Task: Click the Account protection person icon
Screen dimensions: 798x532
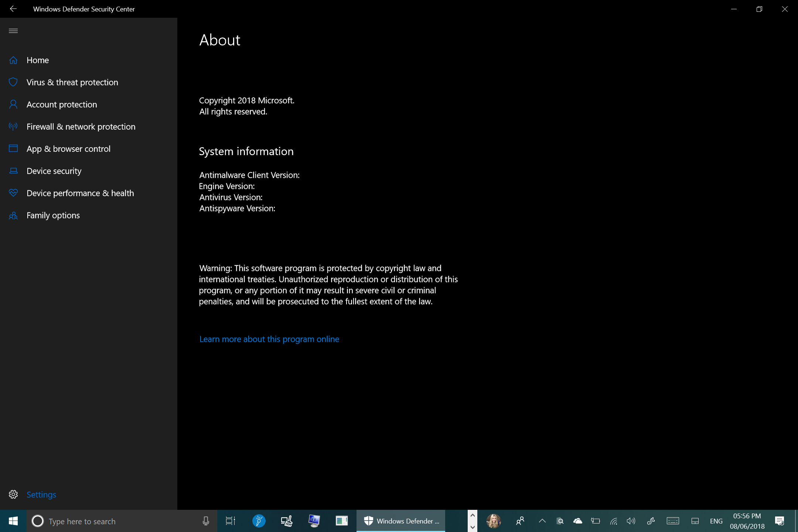Action: [13, 105]
